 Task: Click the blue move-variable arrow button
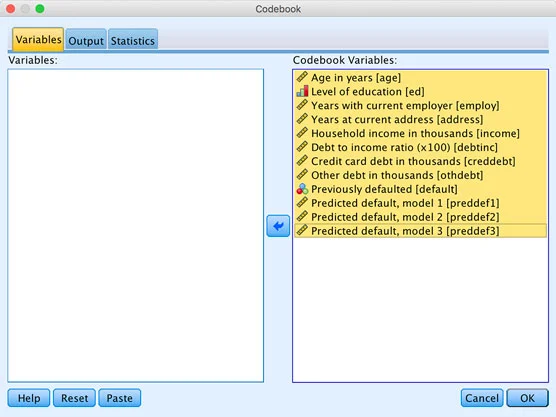278,226
